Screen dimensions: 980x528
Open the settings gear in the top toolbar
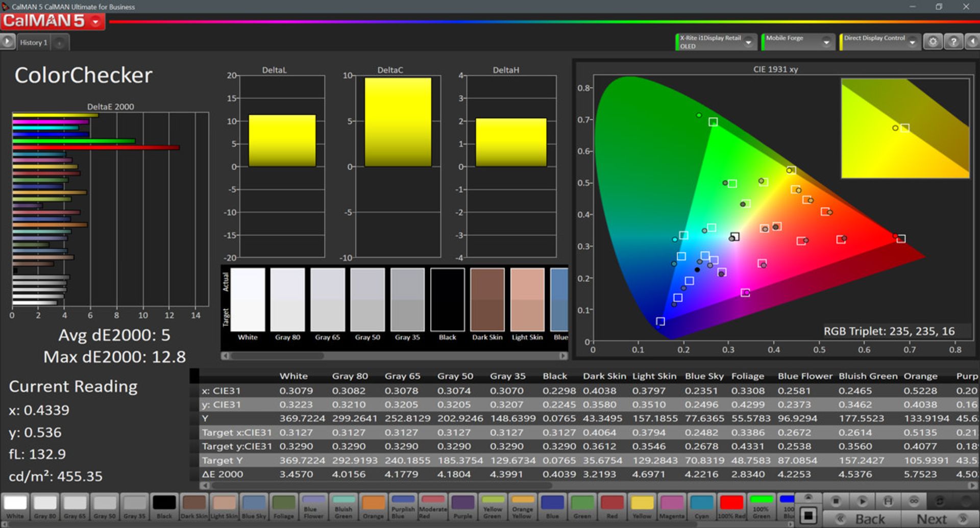pyautogui.click(x=933, y=42)
